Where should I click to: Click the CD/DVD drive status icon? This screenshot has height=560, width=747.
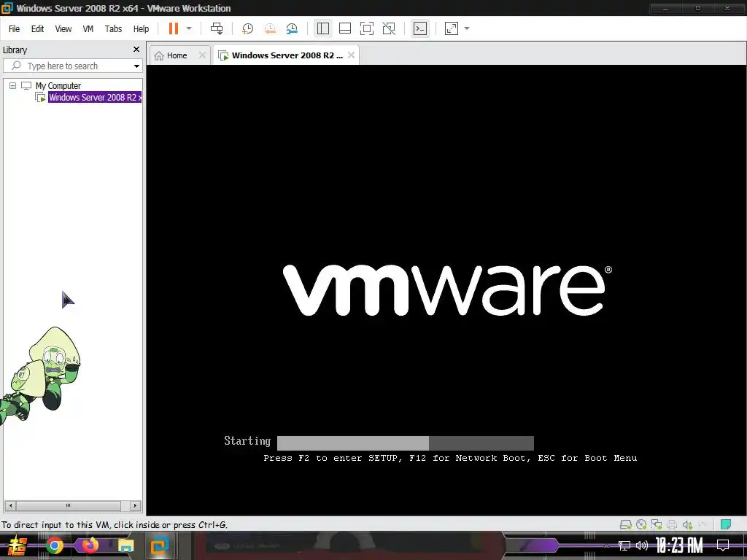[641, 525]
